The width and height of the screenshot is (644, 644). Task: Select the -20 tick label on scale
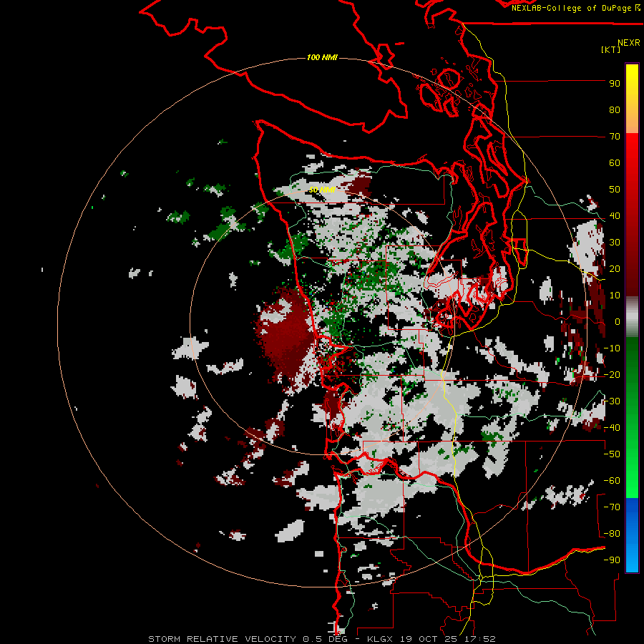(612, 375)
